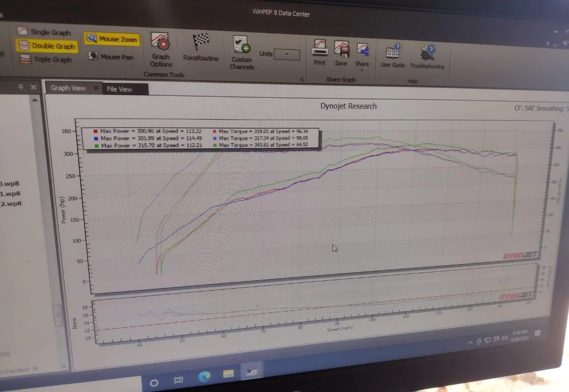Open the Units dropdown
Screen dimensions: 569x392
coord(287,54)
